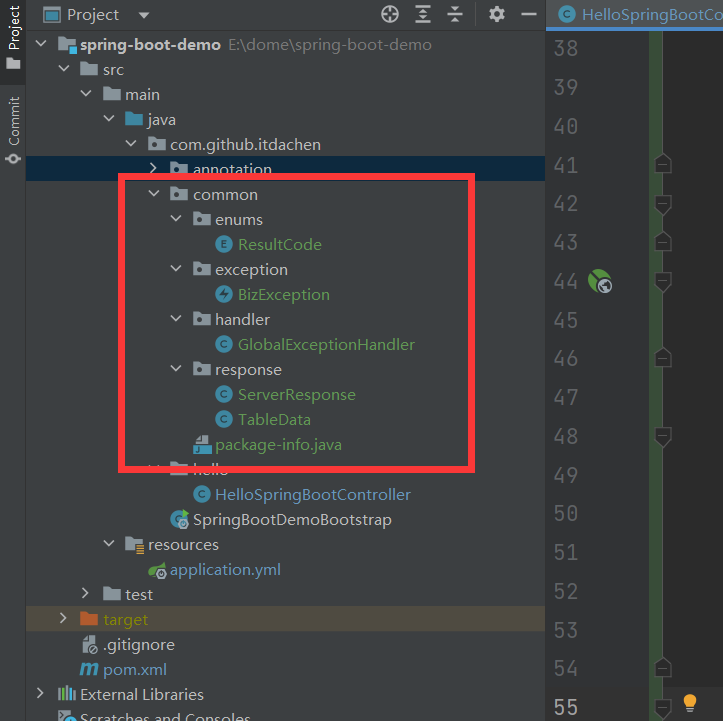Switch to HelloSpringBootController editor tab
The image size is (723, 721).
pos(640,15)
